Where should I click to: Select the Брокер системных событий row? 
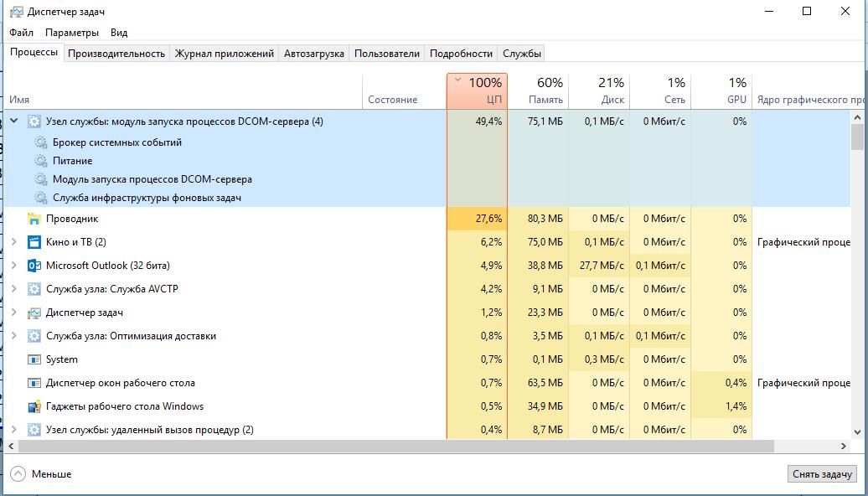[x=117, y=142]
